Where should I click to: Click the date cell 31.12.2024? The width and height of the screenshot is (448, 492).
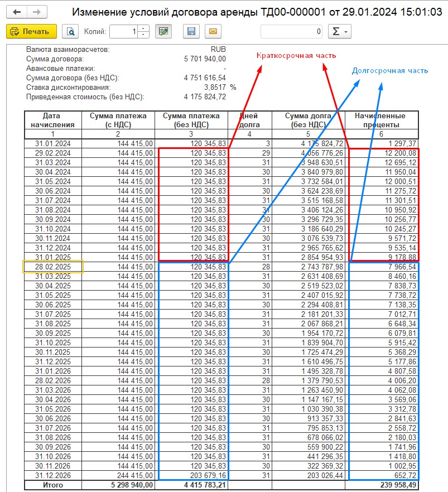coord(53,248)
